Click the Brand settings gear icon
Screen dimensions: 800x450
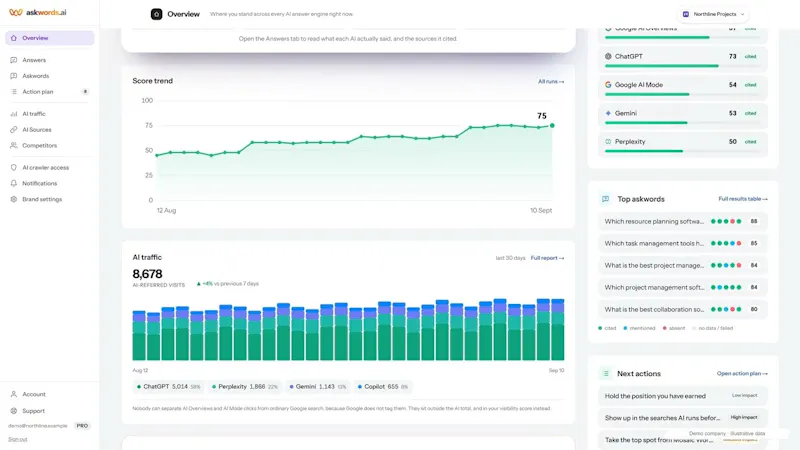14,199
